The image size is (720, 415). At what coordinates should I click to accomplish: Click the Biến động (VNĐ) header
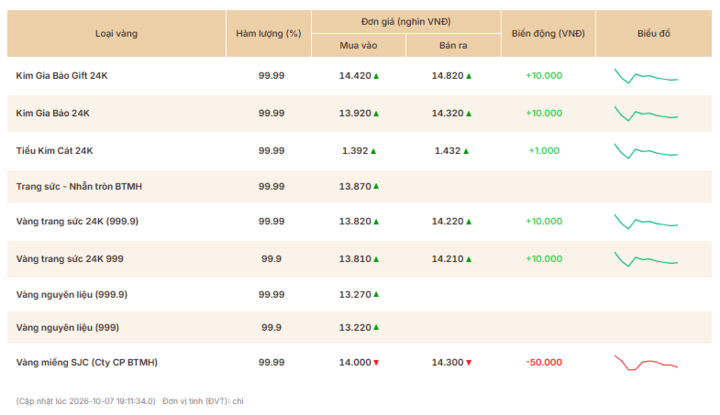coord(548,34)
